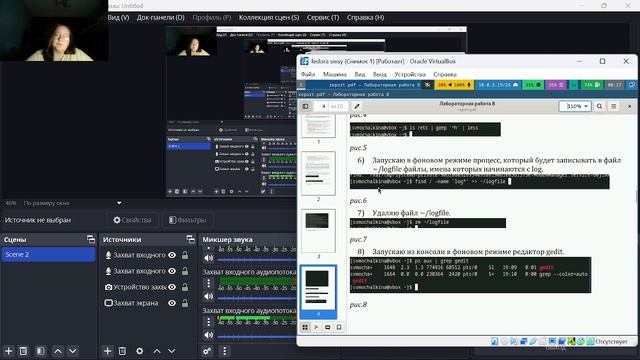Delete the selected source with the trash icon
The height and width of the screenshot is (360, 640).
click(x=122, y=351)
